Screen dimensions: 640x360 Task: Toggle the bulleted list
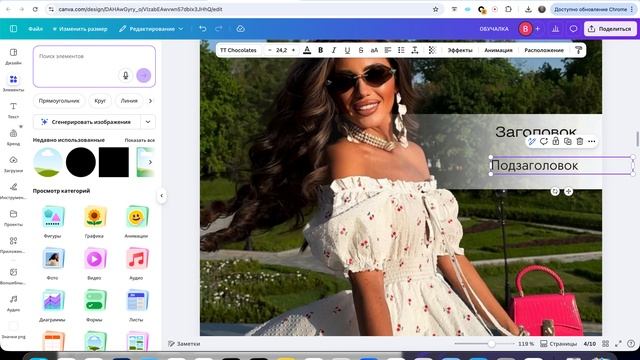pos(401,50)
